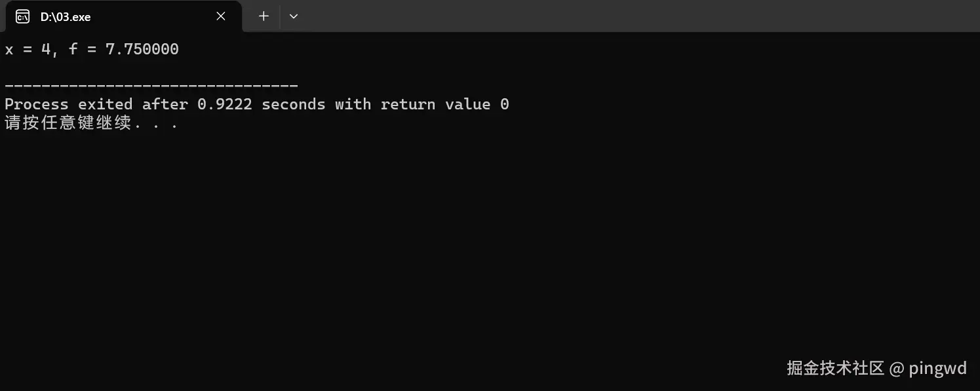
Task: Select the D:\03.exe tab
Action: [x=98, y=17]
